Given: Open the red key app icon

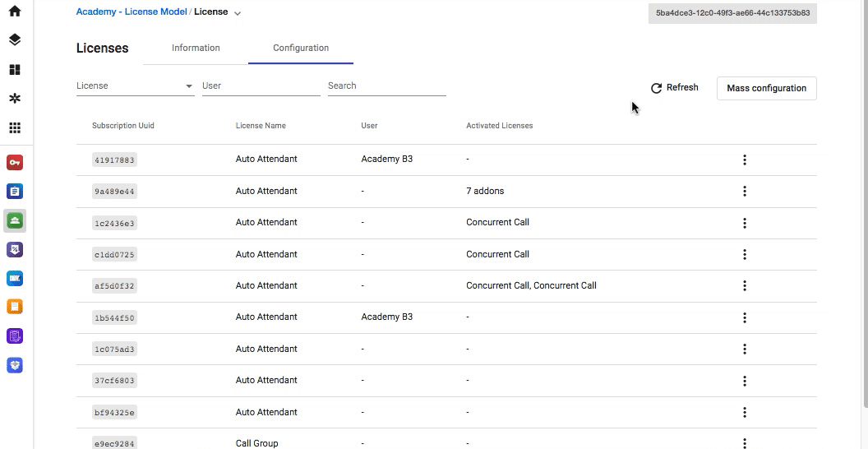Looking at the screenshot, I should (15, 163).
